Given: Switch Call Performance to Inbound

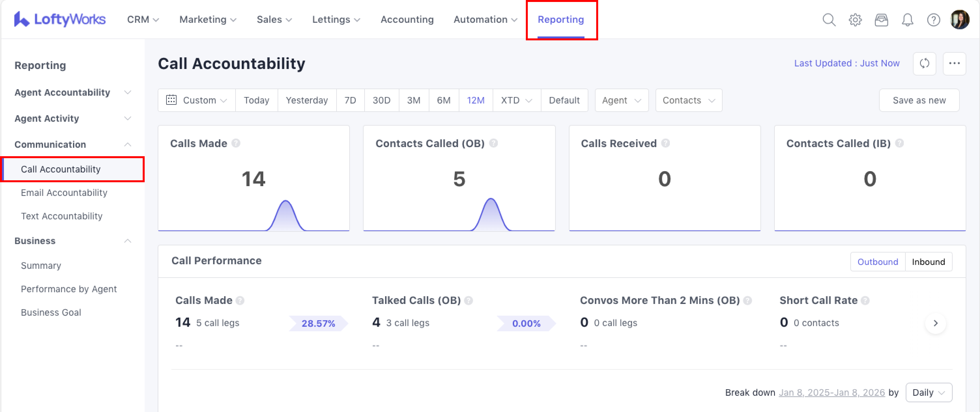Looking at the screenshot, I should point(928,262).
